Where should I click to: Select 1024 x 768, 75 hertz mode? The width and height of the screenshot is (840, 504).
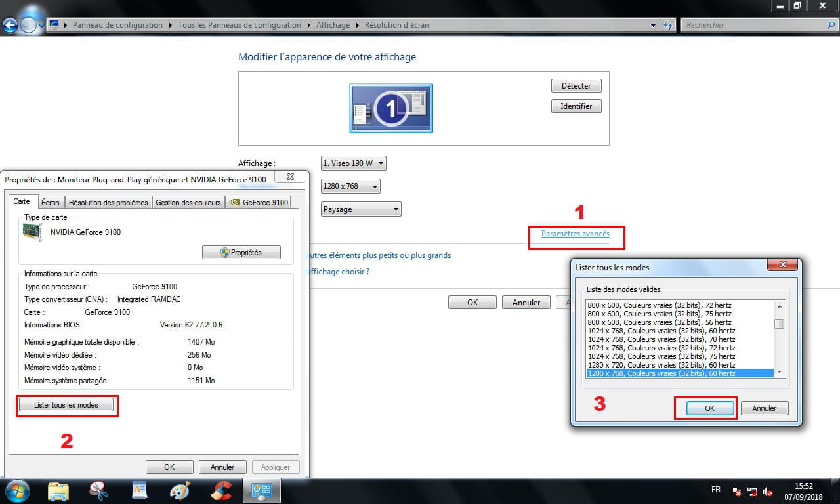[x=680, y=356]
